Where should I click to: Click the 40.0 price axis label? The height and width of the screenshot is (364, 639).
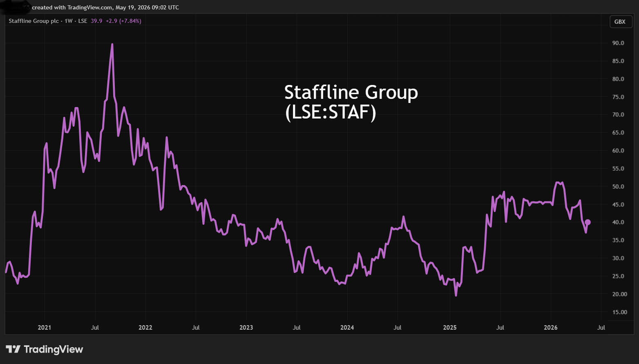click(x=618, y=222)
